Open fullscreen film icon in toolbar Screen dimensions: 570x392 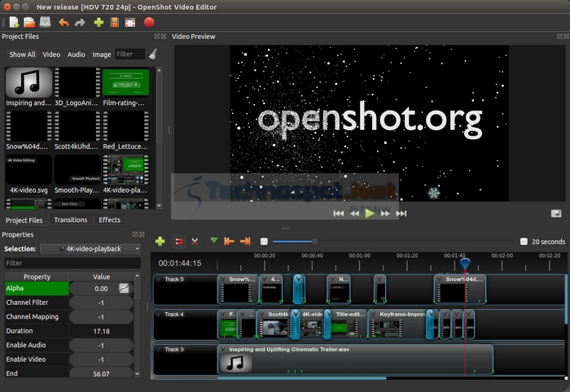click(130, 23)
